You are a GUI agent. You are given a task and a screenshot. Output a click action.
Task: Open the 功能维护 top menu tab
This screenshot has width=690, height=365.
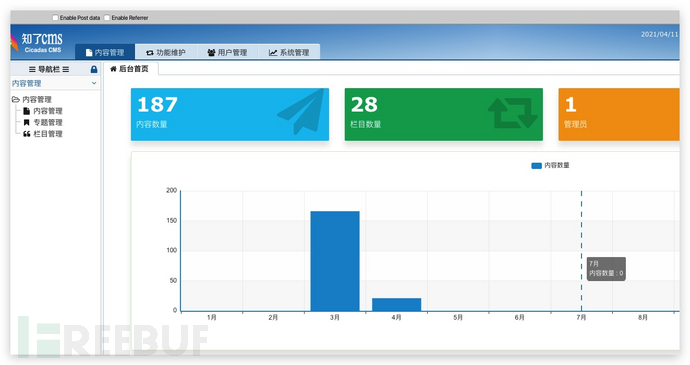tap(166, 52)
